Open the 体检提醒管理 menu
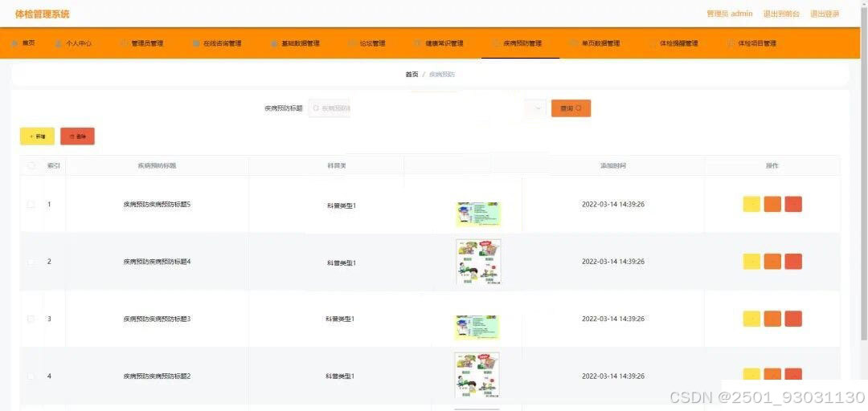 click(x=674, y=43)
